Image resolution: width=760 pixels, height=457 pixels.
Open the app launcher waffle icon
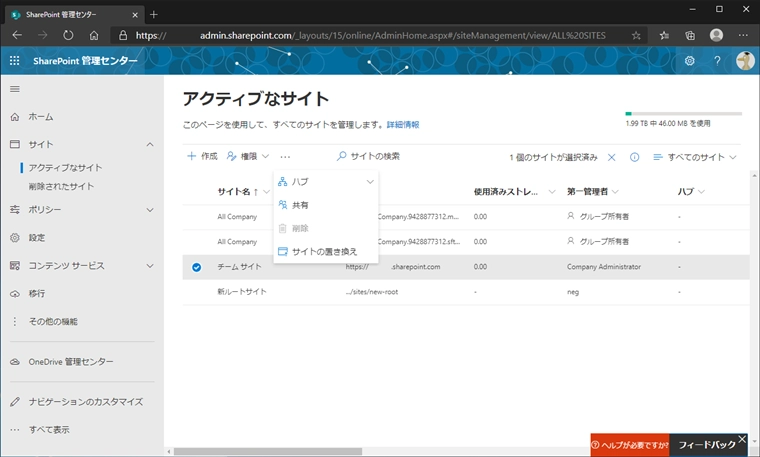coord(15,61)
